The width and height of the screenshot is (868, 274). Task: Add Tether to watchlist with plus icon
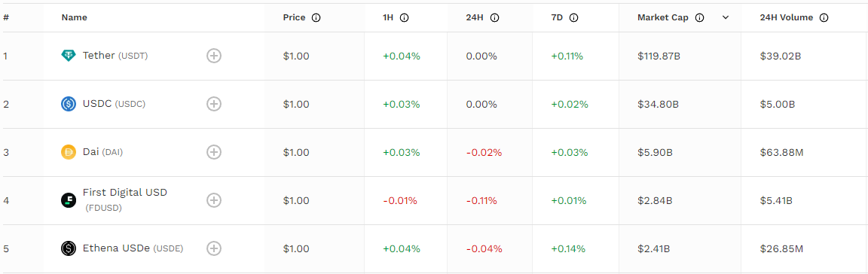214,56
